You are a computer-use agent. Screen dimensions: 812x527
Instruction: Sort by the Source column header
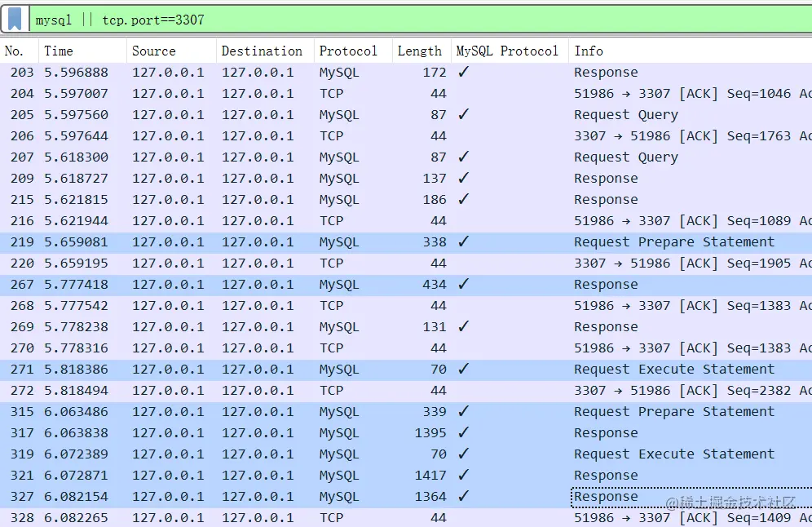pyautogui.click(x=171, y=51)
